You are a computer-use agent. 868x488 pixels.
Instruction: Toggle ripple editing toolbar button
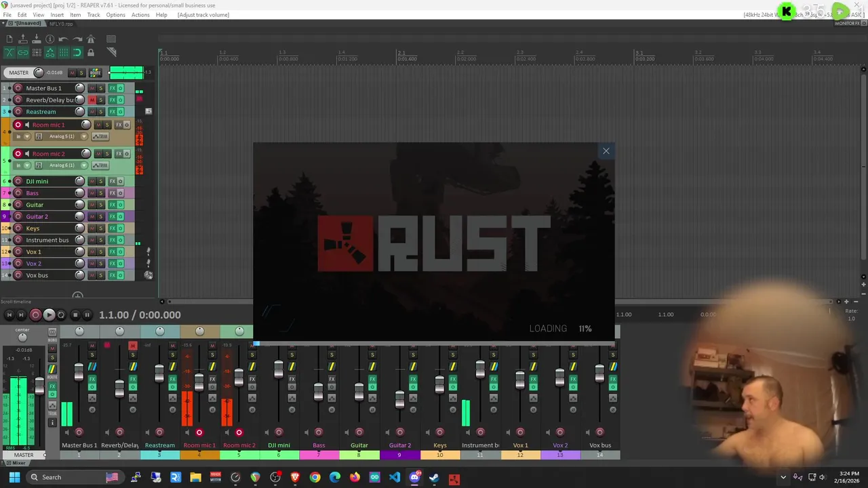tap(37, 52)
